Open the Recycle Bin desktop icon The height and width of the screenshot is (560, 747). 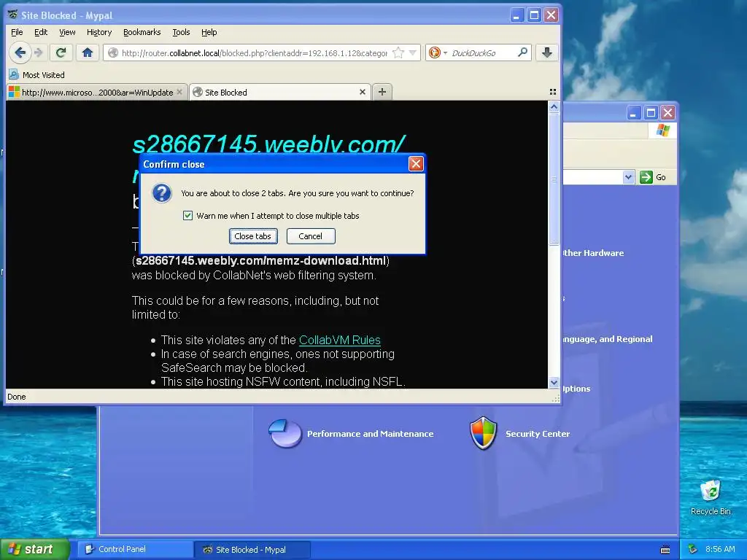[711, 497]
